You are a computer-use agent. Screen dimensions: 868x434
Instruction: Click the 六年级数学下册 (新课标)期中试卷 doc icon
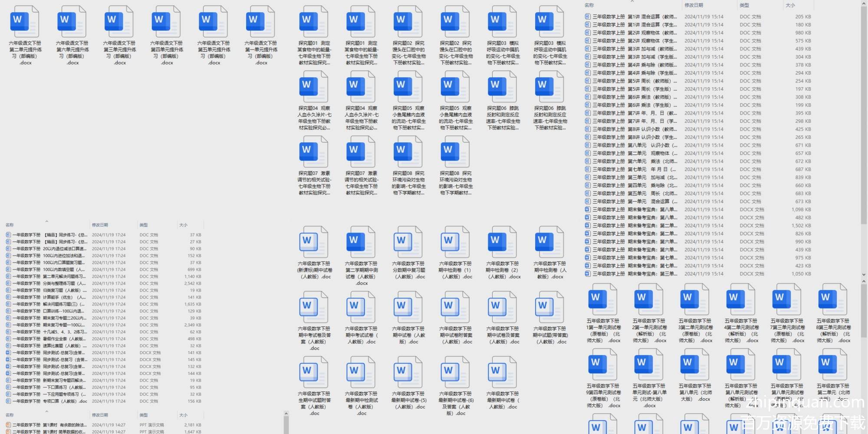point(314,242)
